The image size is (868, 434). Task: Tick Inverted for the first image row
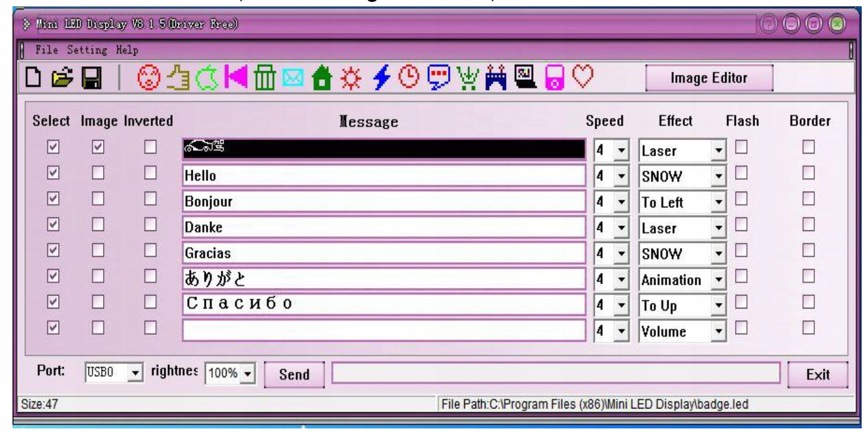coord(150,147)
